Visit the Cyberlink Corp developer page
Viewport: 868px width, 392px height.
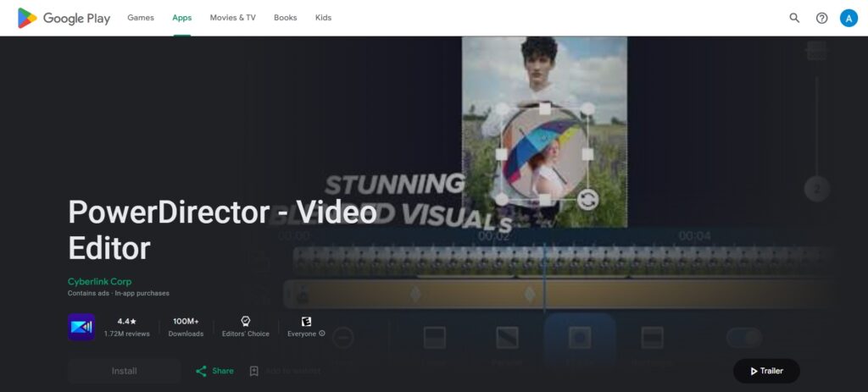(100, 281)
